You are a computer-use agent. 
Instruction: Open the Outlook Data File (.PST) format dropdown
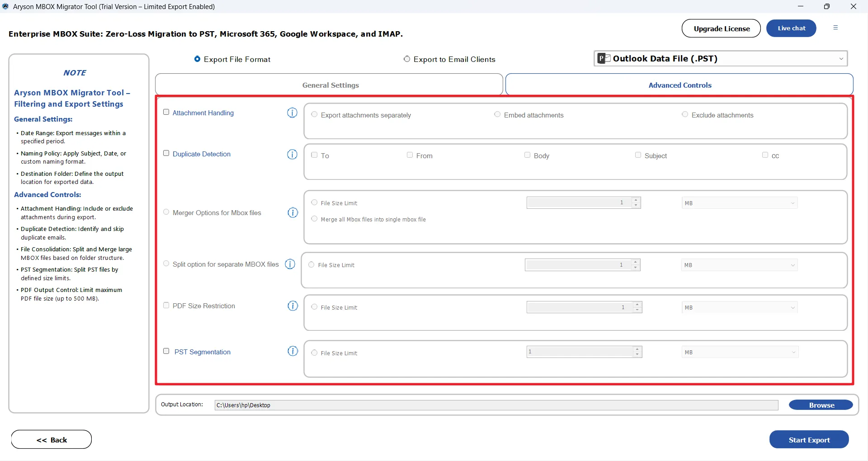[x=721, y=58]
